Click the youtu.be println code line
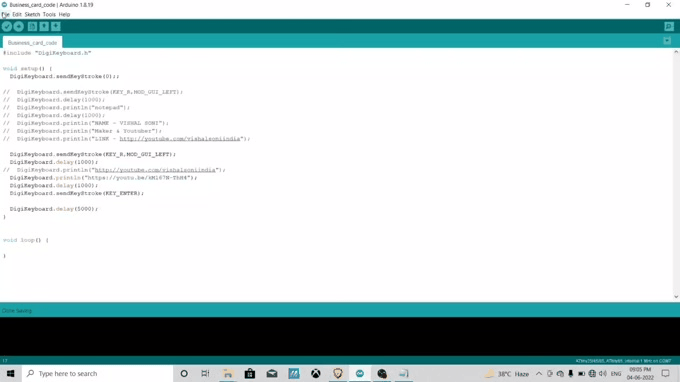The image size is (680, 382). point(103,178)
